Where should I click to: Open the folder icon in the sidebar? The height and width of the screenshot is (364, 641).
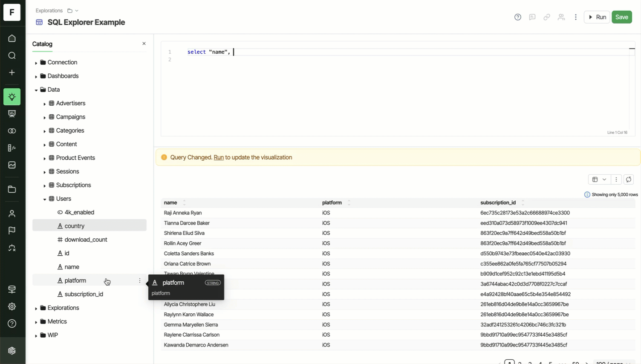click(12, 189)
